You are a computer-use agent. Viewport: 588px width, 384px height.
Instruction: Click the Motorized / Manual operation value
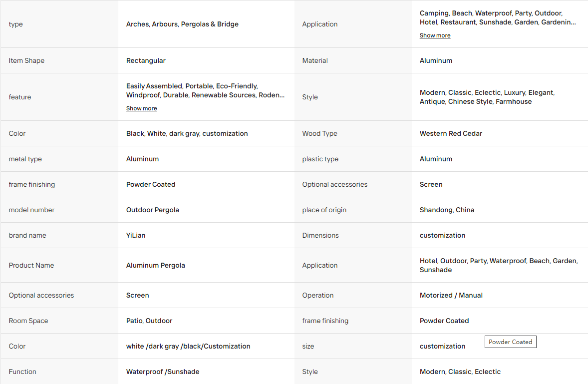[451, 296]
